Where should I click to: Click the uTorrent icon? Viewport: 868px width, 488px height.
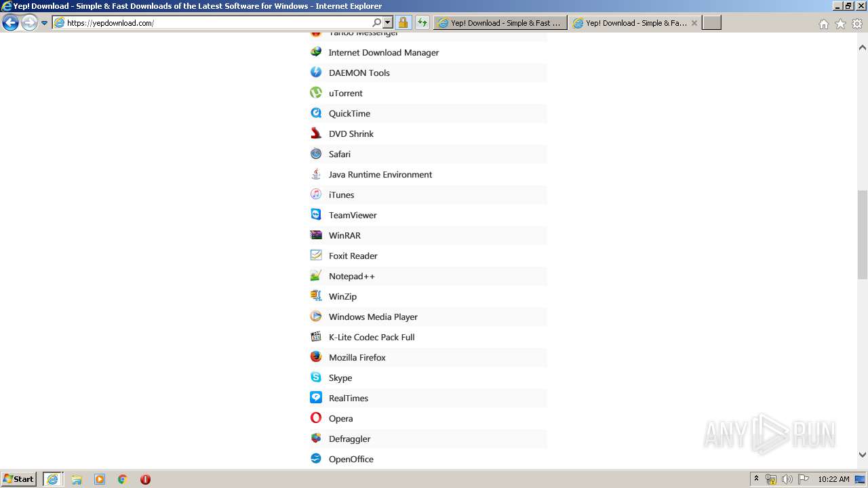point(316,93)
